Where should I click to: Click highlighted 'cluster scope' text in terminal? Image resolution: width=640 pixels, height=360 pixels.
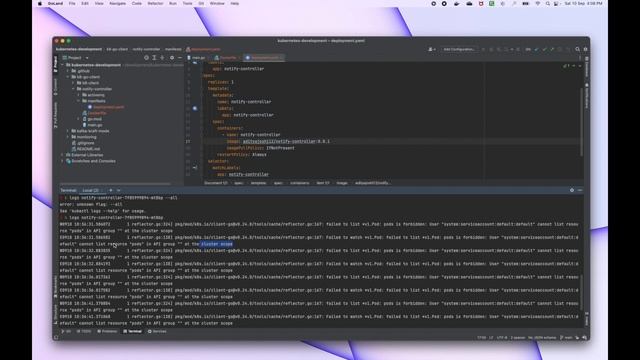click(216, 244)
